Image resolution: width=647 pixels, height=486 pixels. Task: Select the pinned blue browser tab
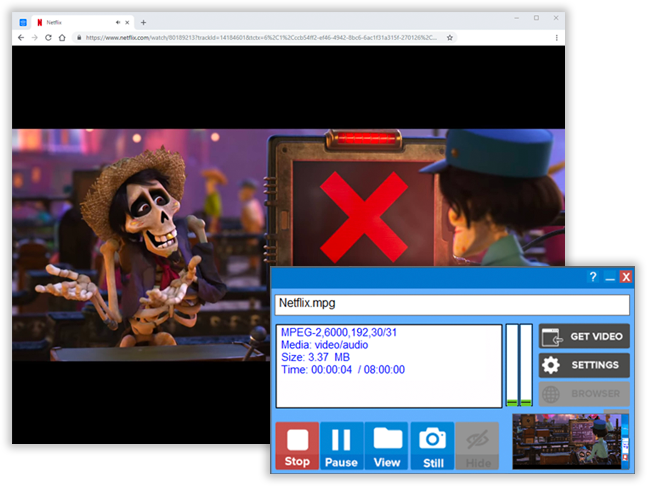(23, 22)
